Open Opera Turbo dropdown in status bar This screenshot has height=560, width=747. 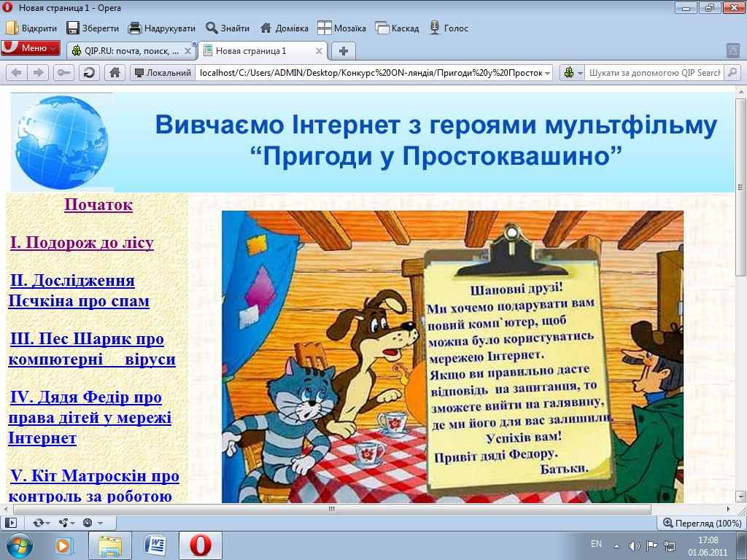point(93,523)
